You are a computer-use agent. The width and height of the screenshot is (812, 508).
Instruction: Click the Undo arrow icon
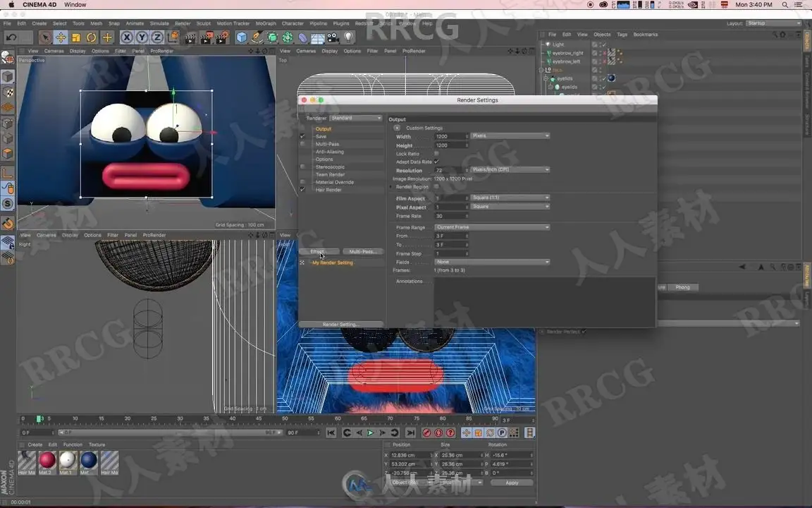pyautogui.click(x=11, y=37)
